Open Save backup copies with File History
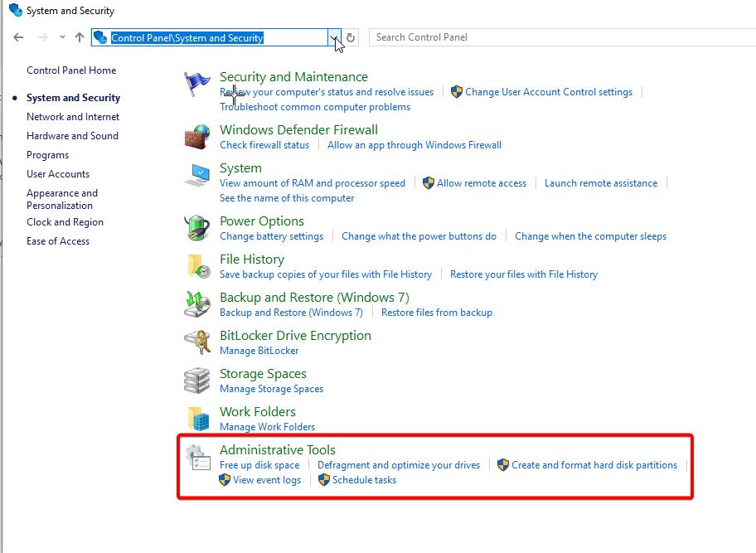This screenshot has height=553, width=756. click(326, 274)
